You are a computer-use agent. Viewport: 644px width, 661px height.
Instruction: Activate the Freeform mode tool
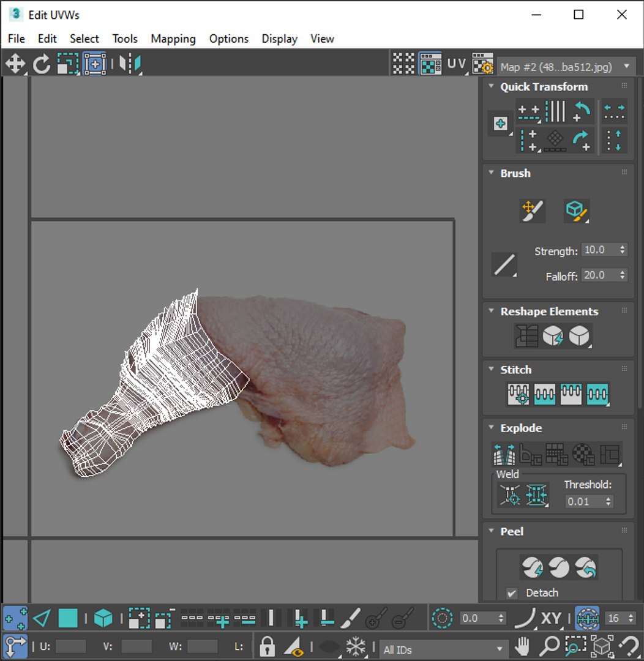[95, 64]
